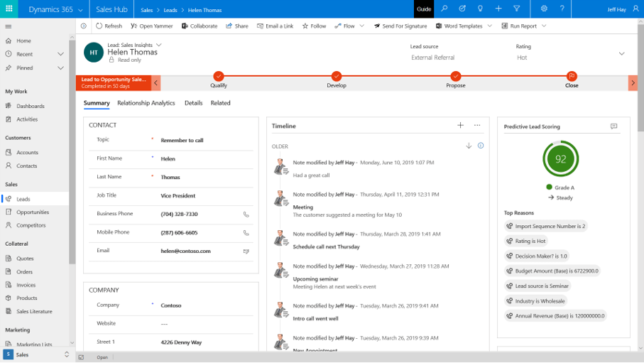This screenshot has height=363, width=644.
Task: Click the Follow star command
Action: tap(315, 26)
